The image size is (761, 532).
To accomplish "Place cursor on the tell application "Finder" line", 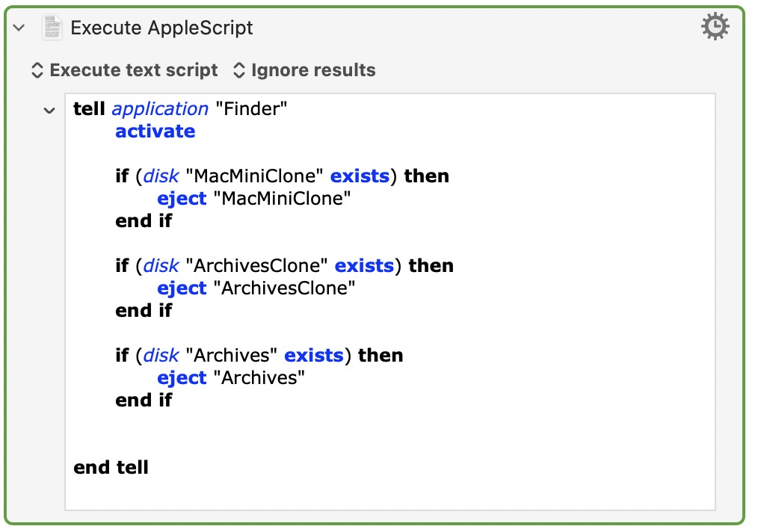I will tap(180, 109).
